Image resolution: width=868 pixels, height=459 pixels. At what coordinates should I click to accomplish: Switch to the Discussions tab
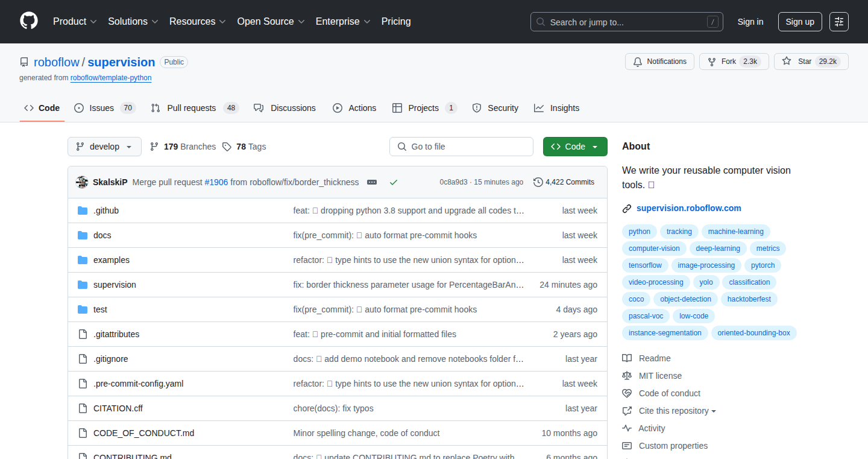pos(285,108)
